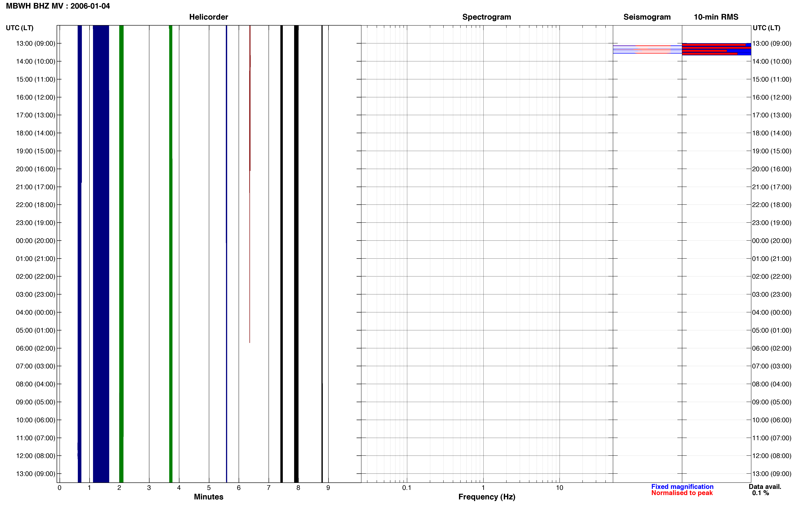Screen dimensions: 812x508
Task: Click 03:00 (23:00) on the RMS-side time axis
Action: 772,295
